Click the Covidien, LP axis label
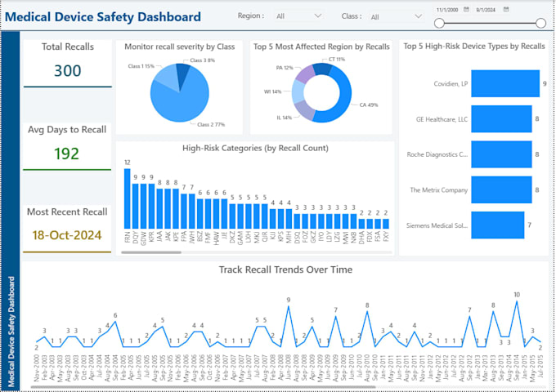Image resolution: width=556 pixels, height=392 pixels. (451, 84)
